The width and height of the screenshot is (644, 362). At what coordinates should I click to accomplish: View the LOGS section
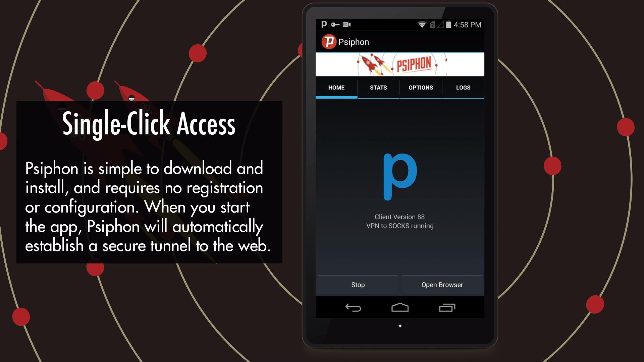tap(463, 87)
